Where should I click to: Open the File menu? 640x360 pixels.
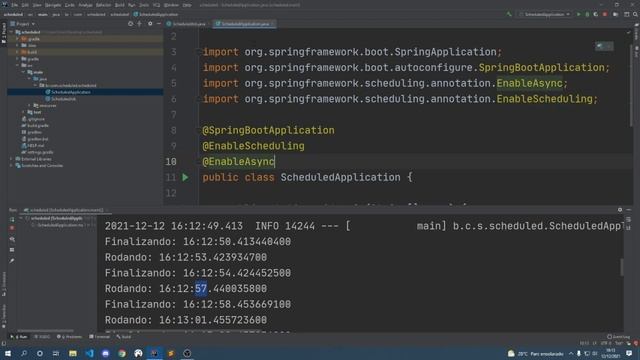pyautogui.click(x=15, y=5)
